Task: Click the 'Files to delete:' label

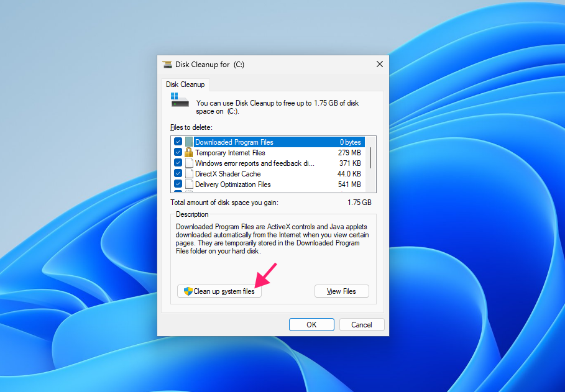Action: tap(191, 127)
